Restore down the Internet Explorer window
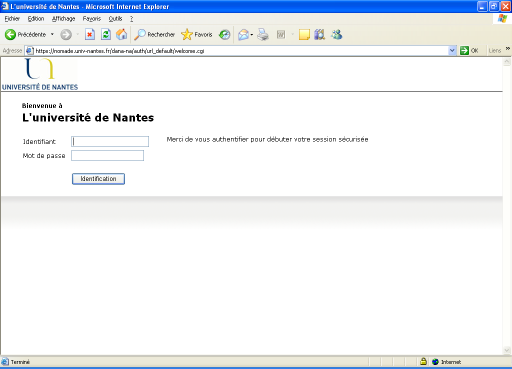Image resolution: width=512 pixels, height=369 pixels. coord(494,6)
